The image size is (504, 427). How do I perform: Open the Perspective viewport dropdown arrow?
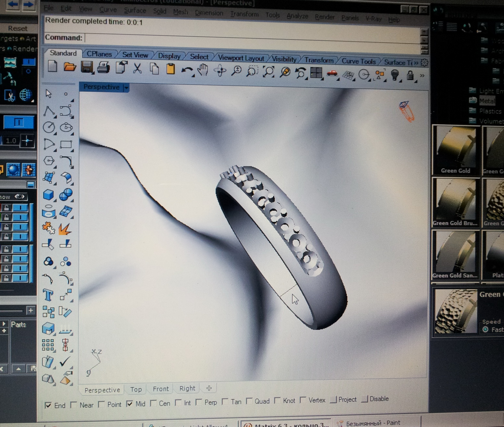point(126,88)
